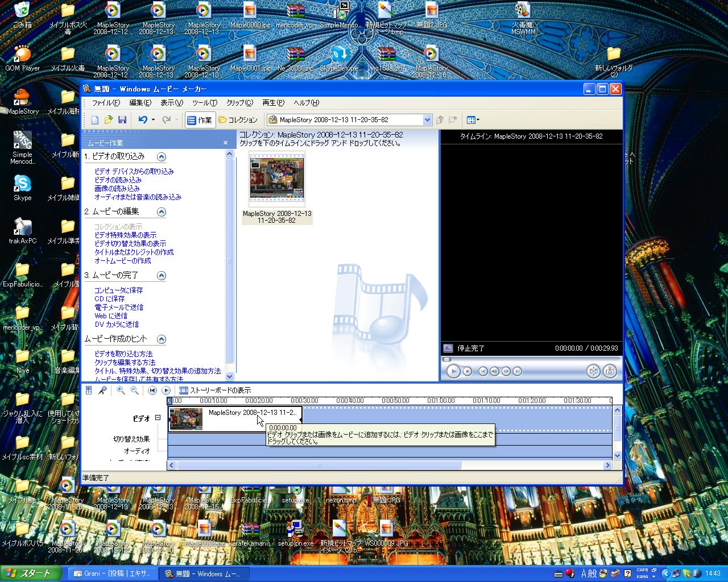Viewport: 728px width, 582px height.
Task: Take a picture from the preview
Action: tap(610, 371)
